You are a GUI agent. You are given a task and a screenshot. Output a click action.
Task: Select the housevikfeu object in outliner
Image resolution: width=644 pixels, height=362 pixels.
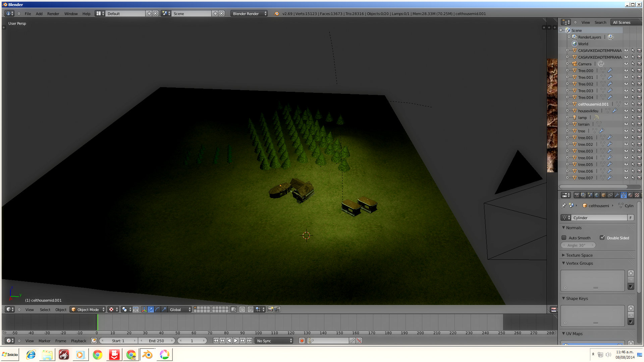pyautogui.click(x=588, y=111)
